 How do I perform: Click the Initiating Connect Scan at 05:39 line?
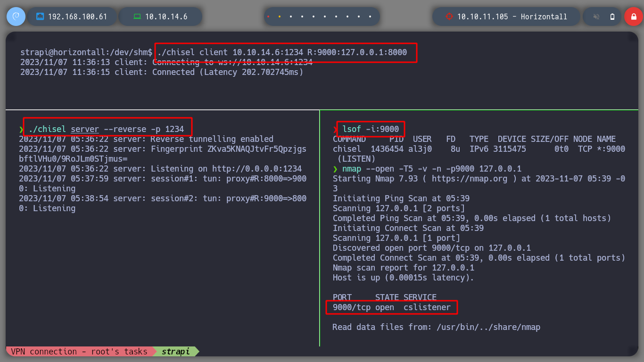coord(408,228)
